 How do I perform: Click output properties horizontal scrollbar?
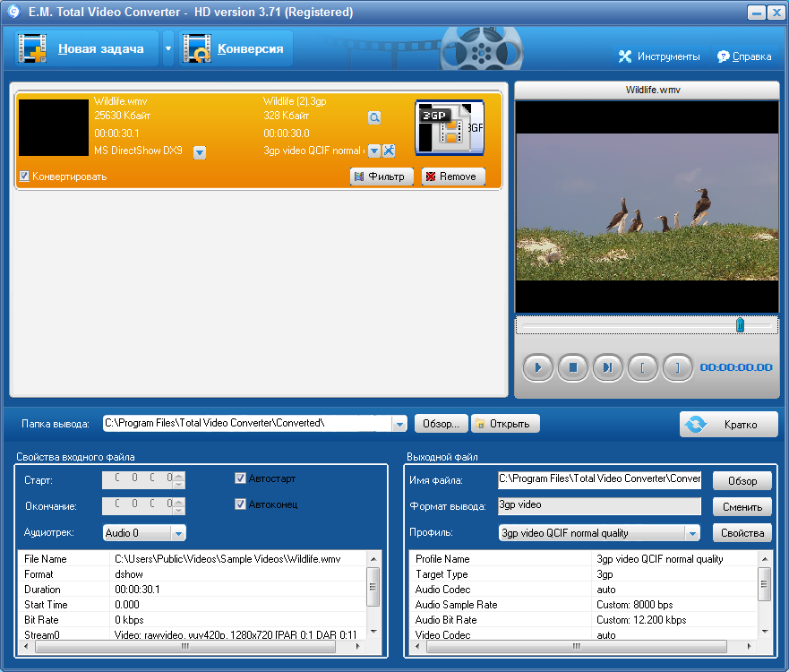point(577,646)
